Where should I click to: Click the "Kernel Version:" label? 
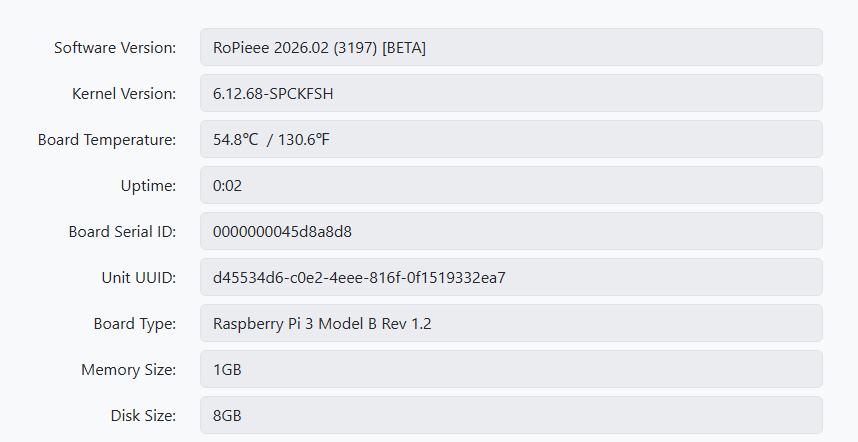(x=124, y=93)
